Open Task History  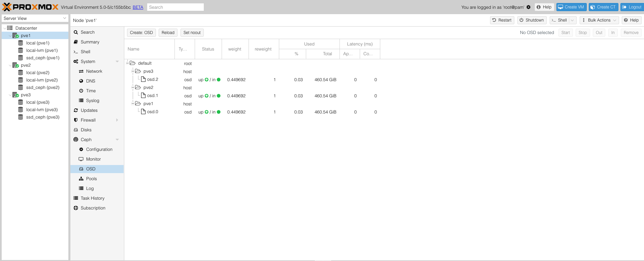click(x=97, y=198)
